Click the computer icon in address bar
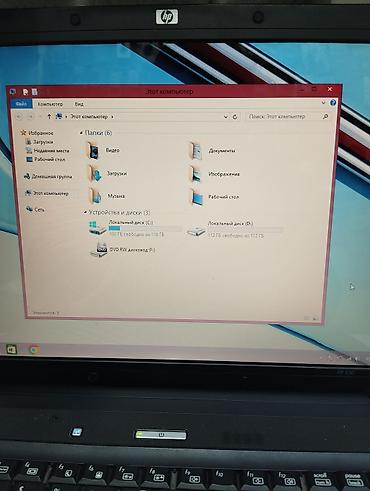 tap(59, 116)
